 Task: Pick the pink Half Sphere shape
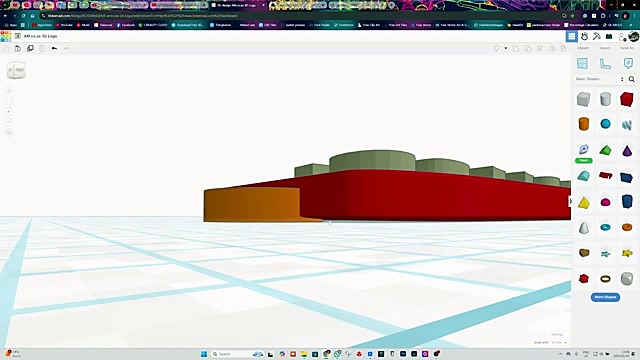(x=605, y=202)
